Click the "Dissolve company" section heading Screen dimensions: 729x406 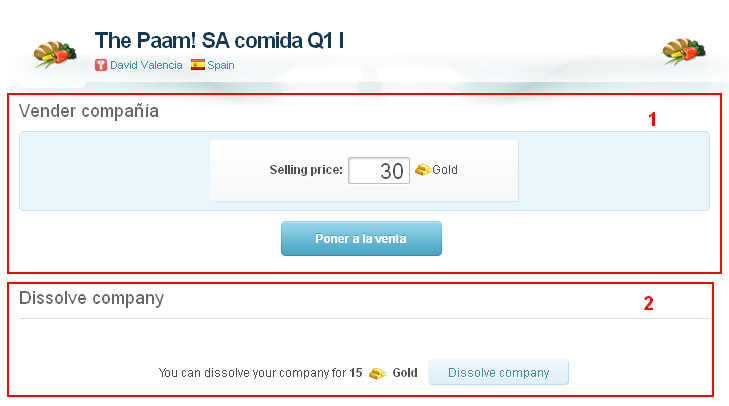point(91,298)
